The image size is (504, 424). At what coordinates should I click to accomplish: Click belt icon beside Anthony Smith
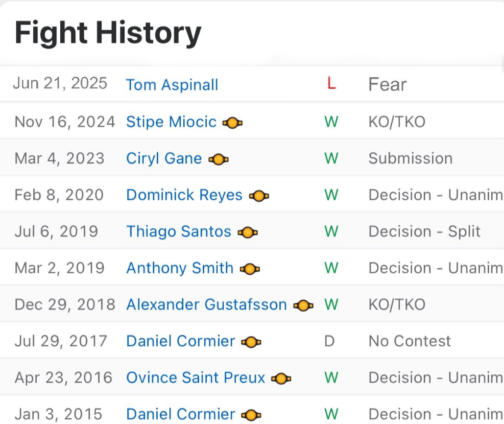point(250,269)
